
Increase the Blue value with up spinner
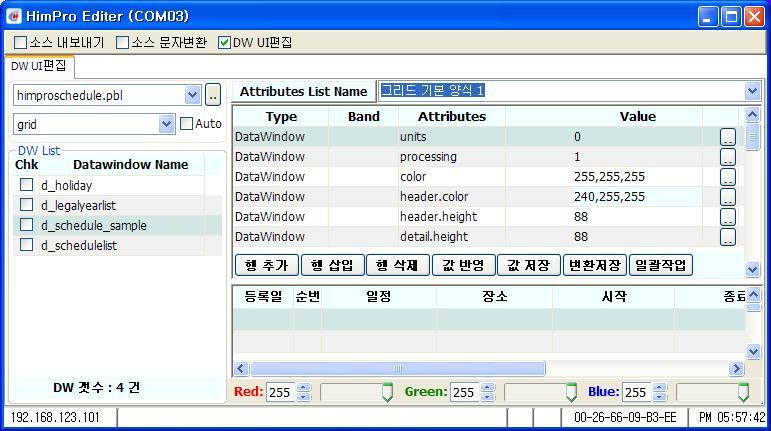click(x=659, y=388)
